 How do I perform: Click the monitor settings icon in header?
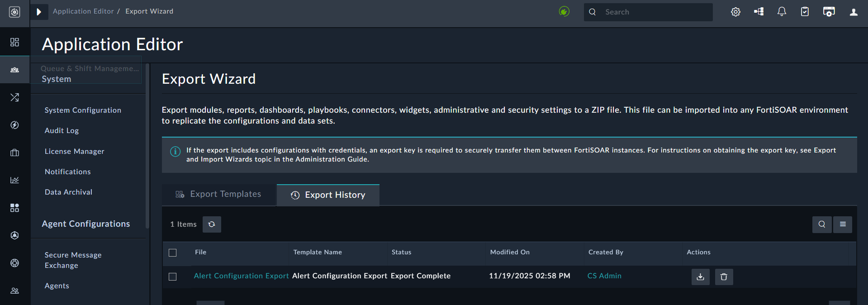pos(829,12)
